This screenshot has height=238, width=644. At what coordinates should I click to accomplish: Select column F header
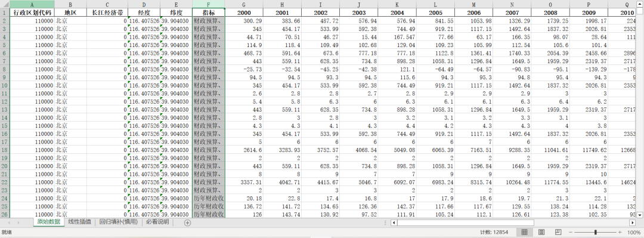tap(208, 4)
